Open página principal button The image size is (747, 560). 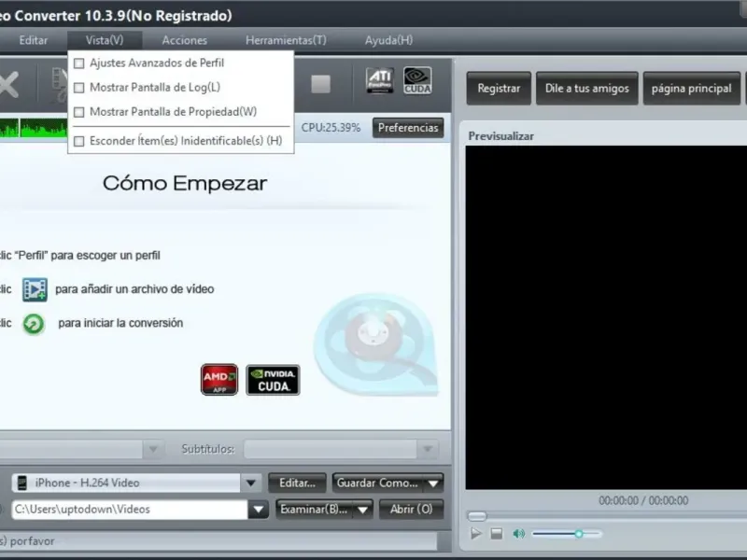(692, 89)
